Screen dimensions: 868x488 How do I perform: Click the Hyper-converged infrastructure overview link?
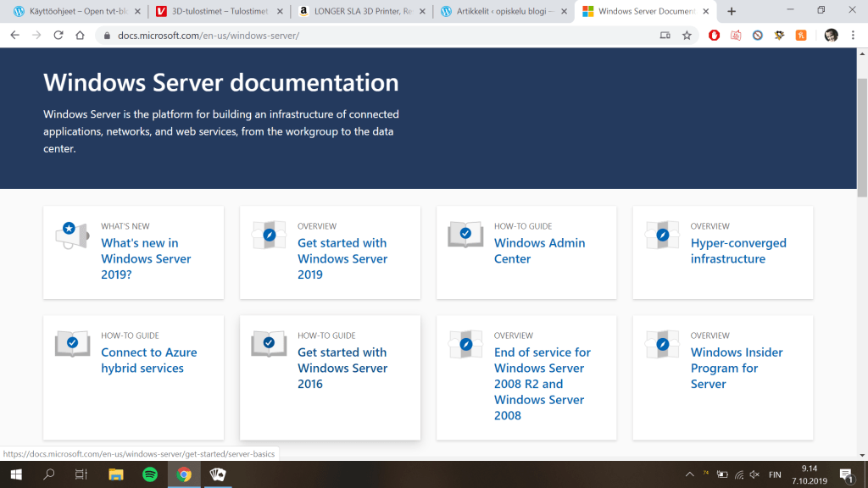tap(737, 251)
